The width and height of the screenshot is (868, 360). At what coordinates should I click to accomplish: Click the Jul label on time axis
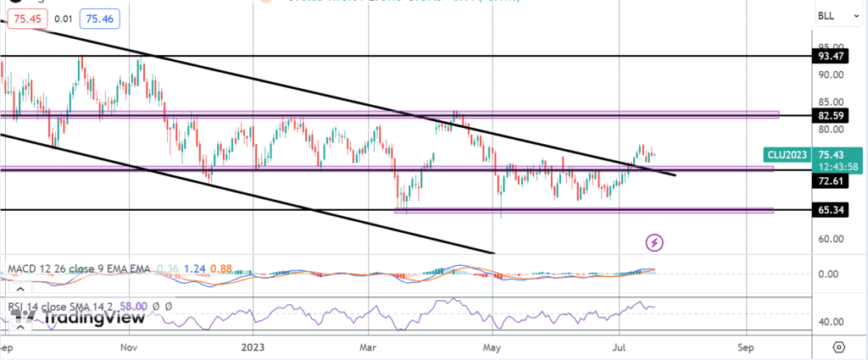pyautogui.click(x=620, y=347)
